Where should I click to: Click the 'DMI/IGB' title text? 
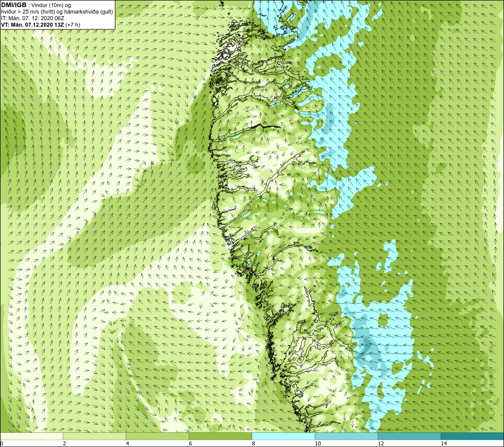[x=14, y=5]
